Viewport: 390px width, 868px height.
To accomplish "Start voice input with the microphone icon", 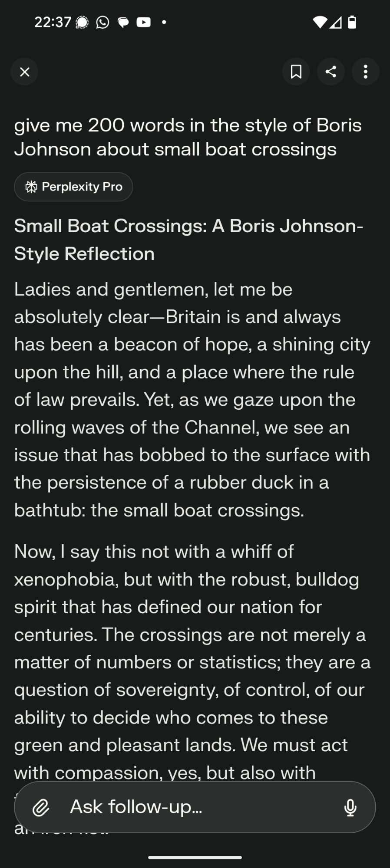I will (x=350, y=807).
